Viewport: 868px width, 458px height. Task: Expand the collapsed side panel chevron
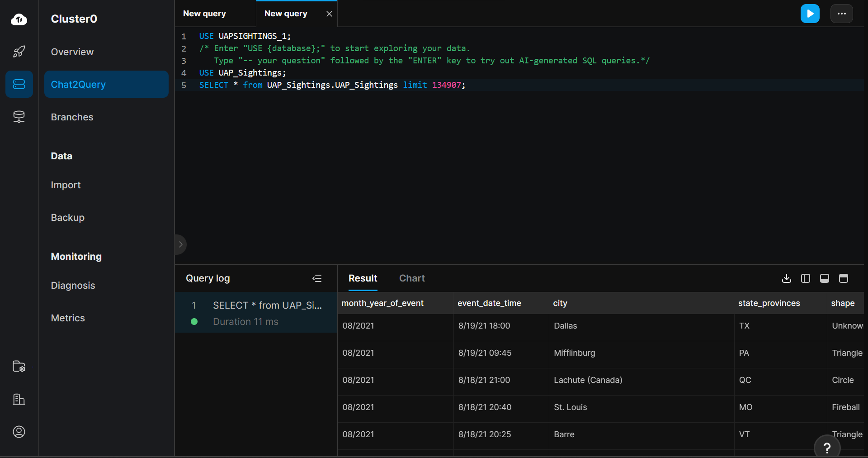(180, 244)
